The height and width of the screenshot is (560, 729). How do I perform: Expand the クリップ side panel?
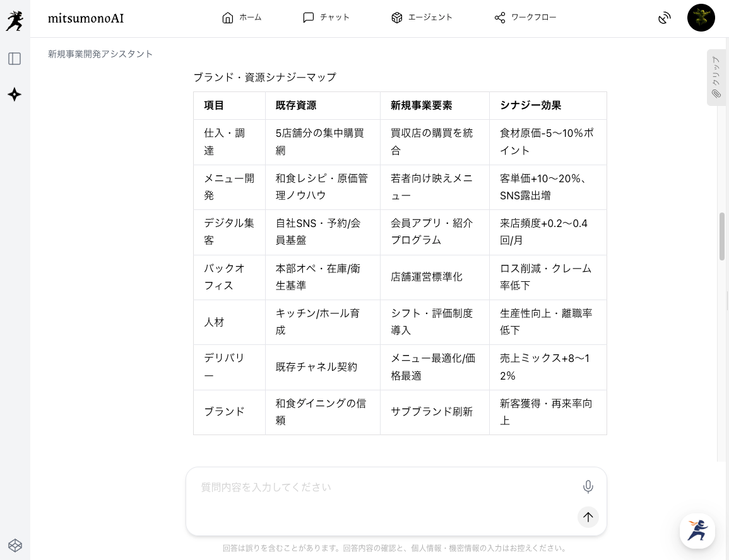coord(716,77)
